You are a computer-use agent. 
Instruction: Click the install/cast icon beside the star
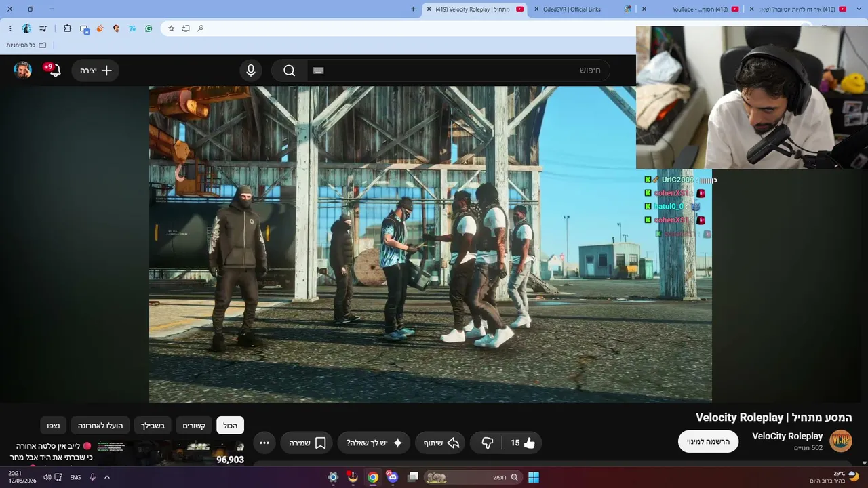pyautogui.click(x=185, y=28)
